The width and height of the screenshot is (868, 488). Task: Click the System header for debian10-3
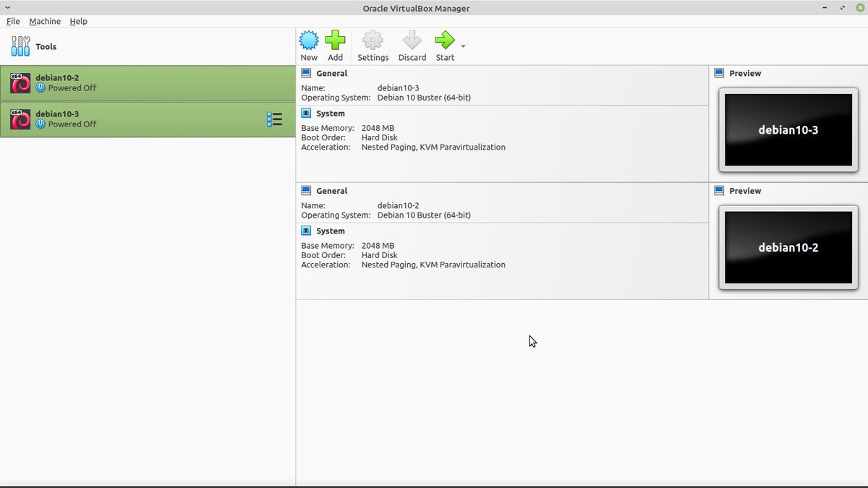click(331, 114)
